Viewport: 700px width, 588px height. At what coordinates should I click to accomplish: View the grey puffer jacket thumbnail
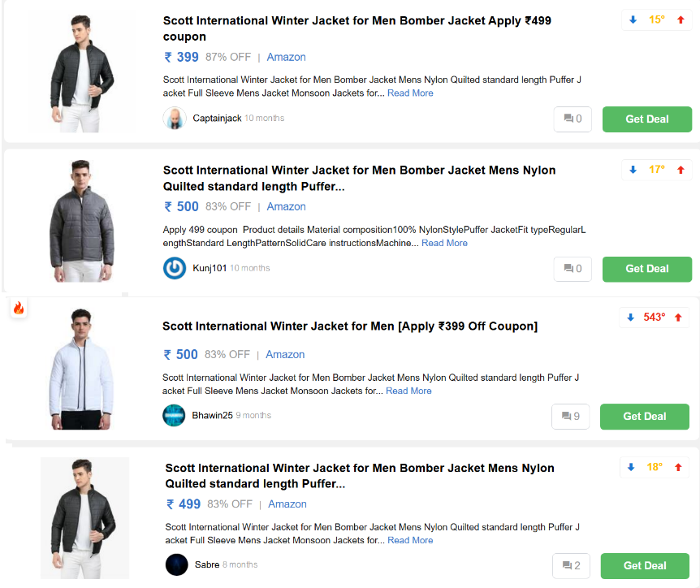click(x=81, y=221)
